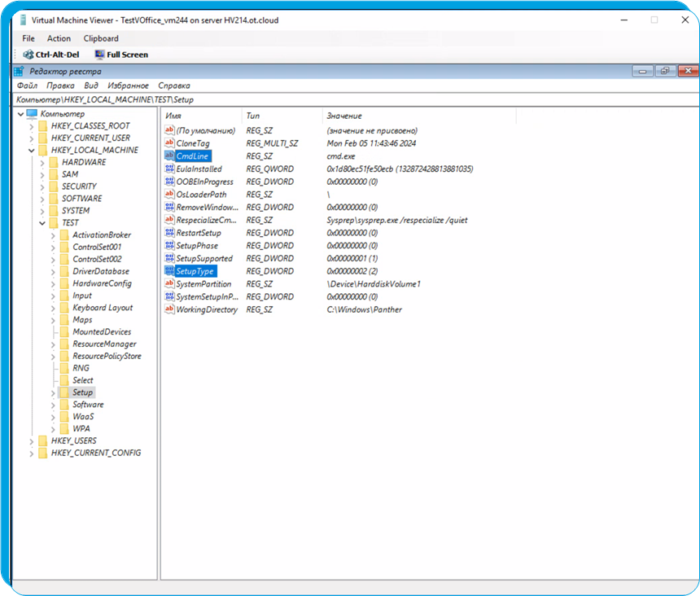Open the Clipboard menu
Screen dimensions: 700x596
[101, 38]
